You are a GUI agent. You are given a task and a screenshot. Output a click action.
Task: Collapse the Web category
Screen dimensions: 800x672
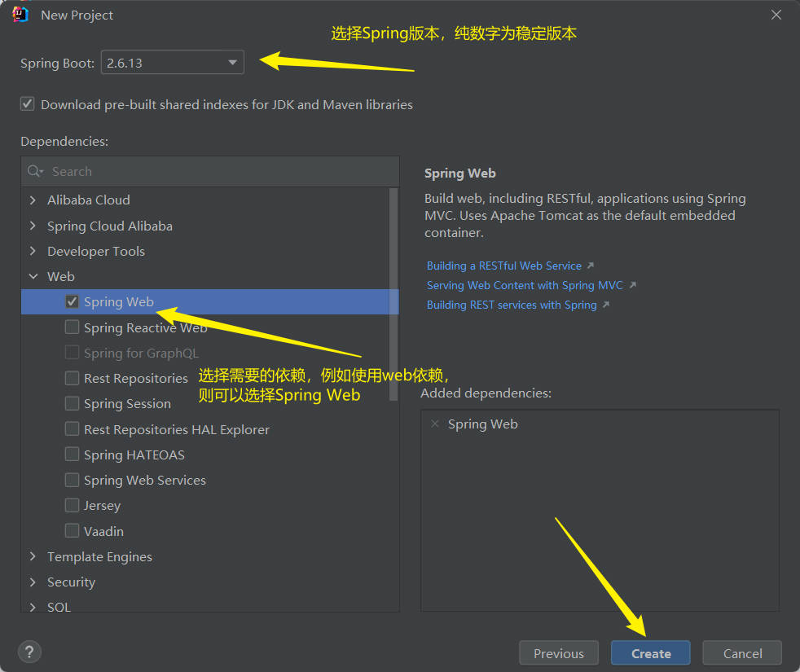[x=33, y=276]
